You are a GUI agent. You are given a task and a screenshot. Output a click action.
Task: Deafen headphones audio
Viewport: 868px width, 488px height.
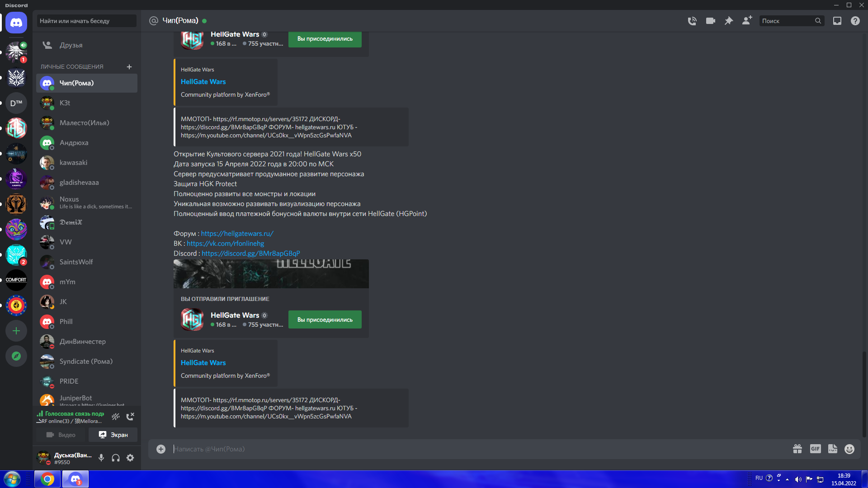[x=116, y=458]
